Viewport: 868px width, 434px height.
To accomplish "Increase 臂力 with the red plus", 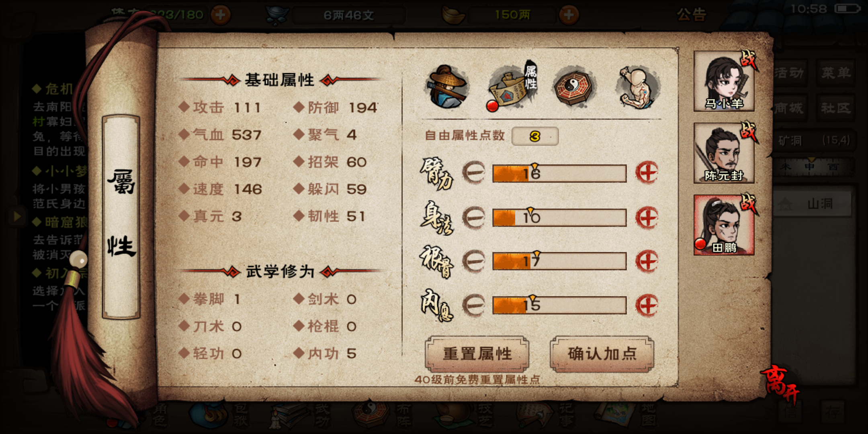I will click(x=646, y=173).
